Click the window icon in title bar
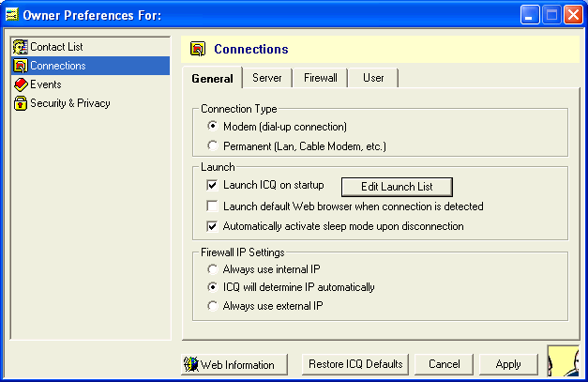Screen dimensions: 588x382 coord(13,15)
